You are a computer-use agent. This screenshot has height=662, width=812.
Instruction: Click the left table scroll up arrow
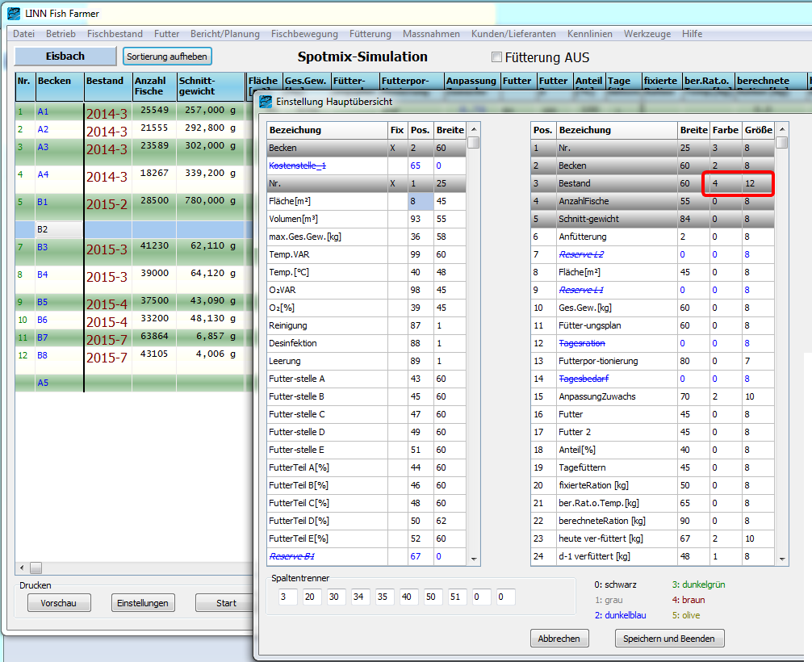(x=473, y=129)
